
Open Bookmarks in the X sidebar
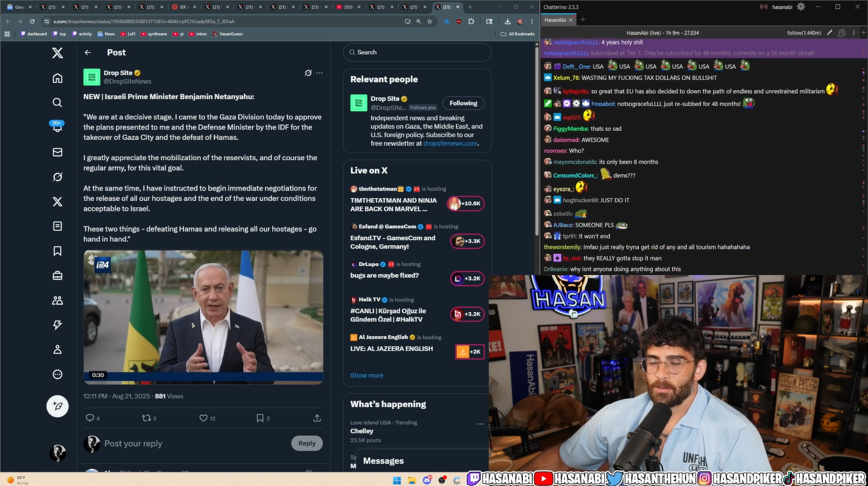57,251
